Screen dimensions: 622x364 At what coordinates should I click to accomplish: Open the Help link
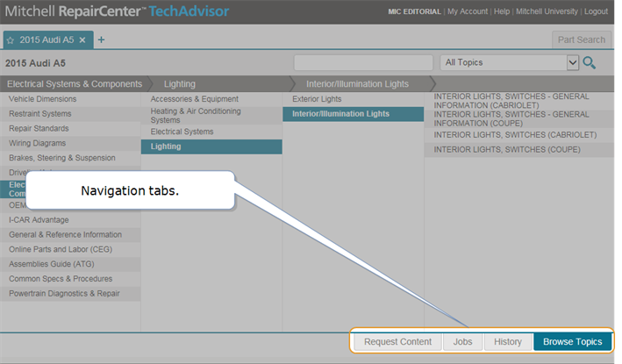(x=502, y=11)
